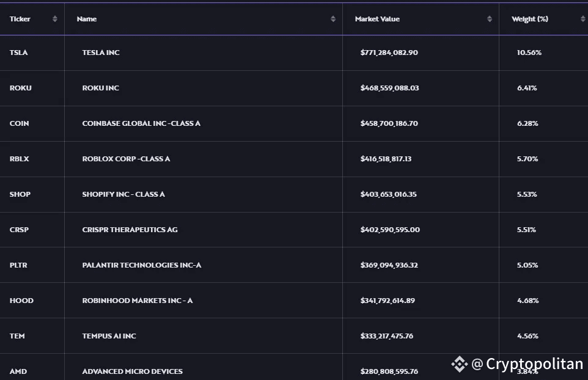This screenshot has width=588, height=380.
Task: Click market value $468,559,088.03
Action: tap(389, 88)
